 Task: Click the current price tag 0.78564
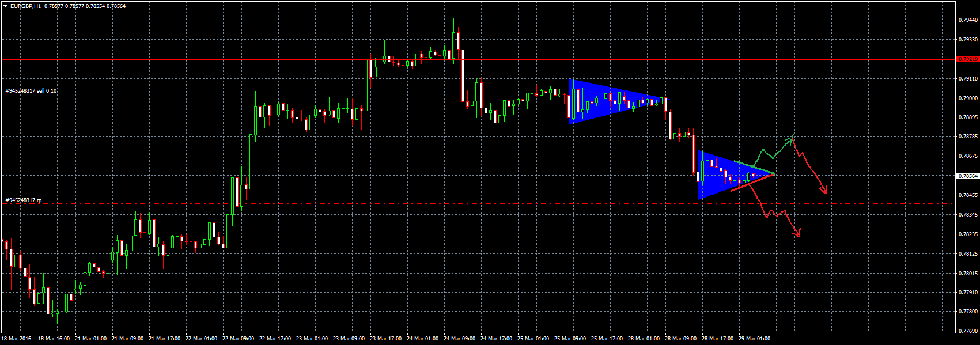(x=967, y=176)
